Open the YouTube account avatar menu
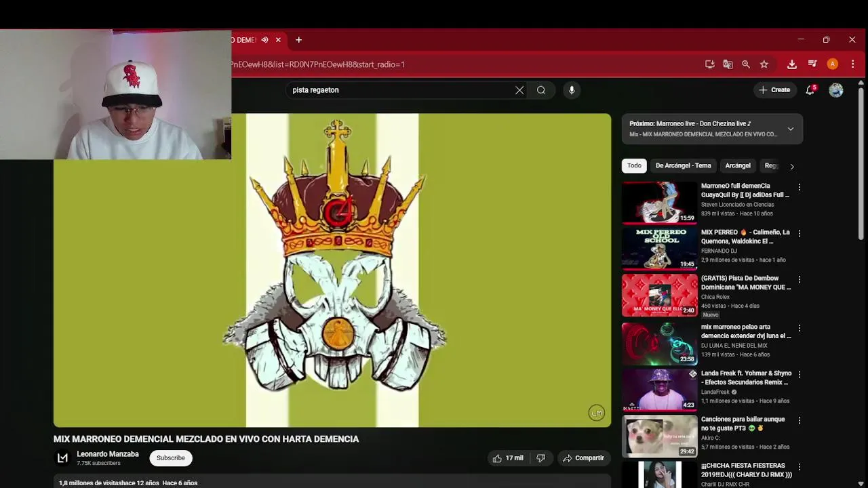 836,90
